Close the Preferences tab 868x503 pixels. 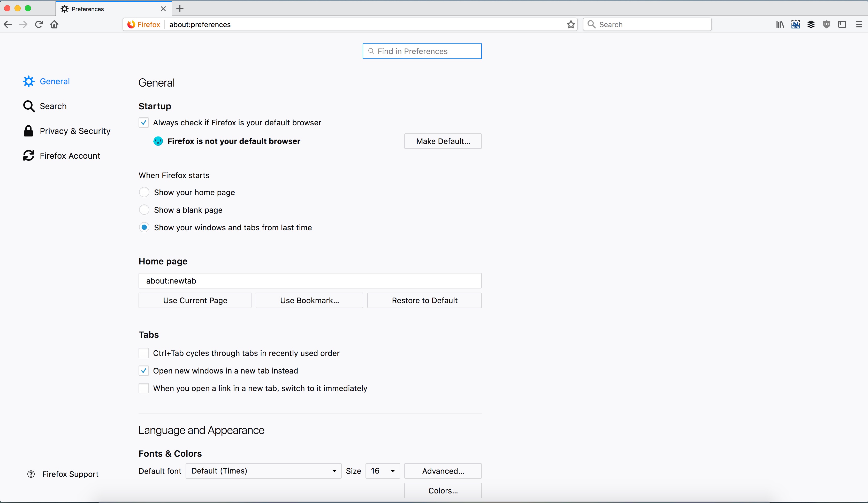click(x=164, y=9)
